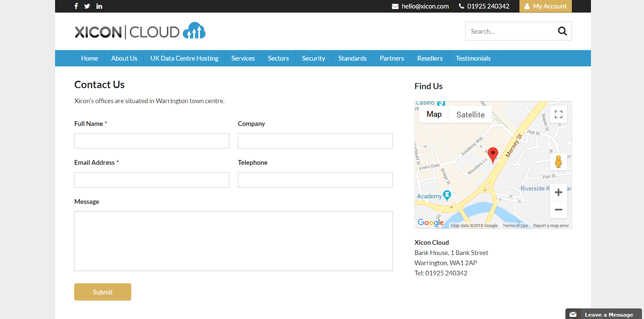Viewport: 644px width, 319px height.
Task: Open the Testimonials menu item
Action: (473, 58)
